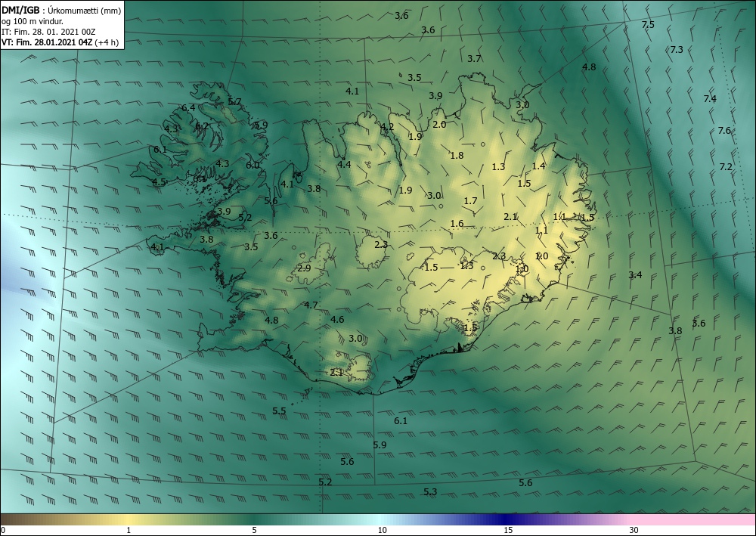Click the 7.3 value label
The width and height of the screenshot is (756, 536).
click(x=677, y=49)
